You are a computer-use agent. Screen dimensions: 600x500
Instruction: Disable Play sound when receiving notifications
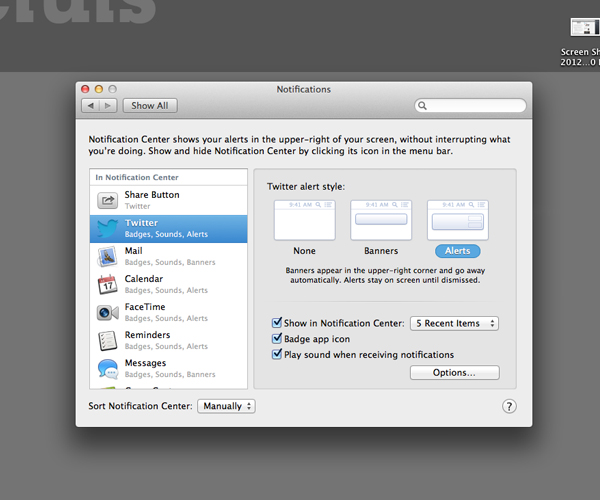tap(277, 354)
